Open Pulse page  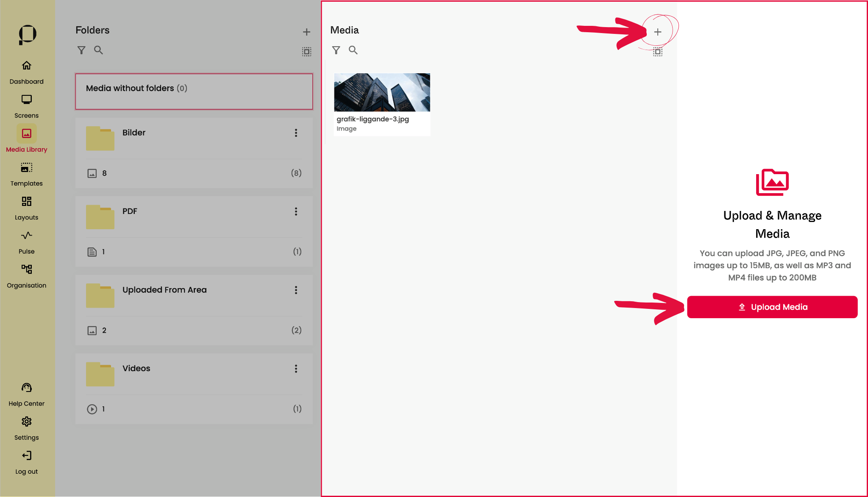(x=26, y=242)
